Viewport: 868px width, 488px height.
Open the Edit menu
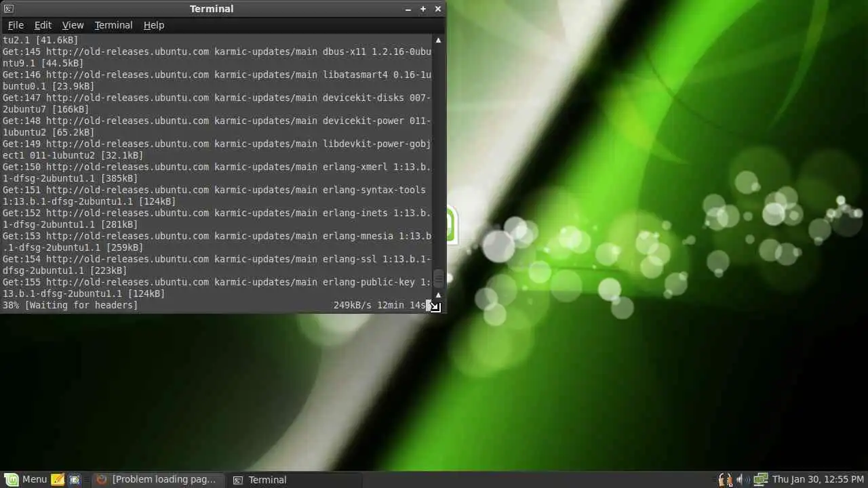click(x=43, y=25)
